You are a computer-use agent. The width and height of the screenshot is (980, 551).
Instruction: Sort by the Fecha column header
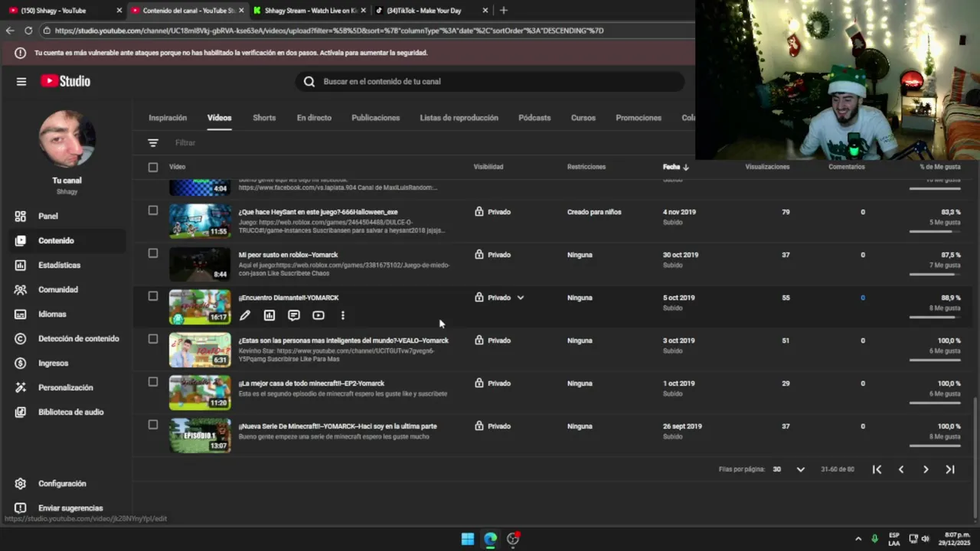click(671, 167)
